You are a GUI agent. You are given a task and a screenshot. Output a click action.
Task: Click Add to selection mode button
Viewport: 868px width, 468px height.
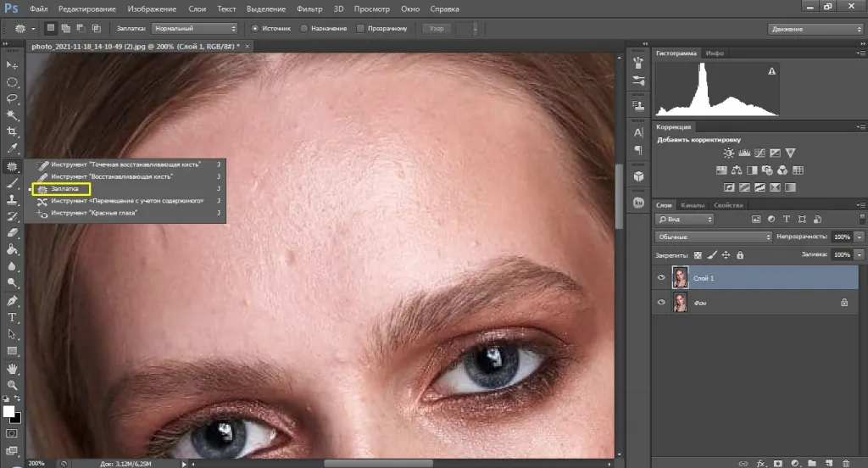click(66, 28)
